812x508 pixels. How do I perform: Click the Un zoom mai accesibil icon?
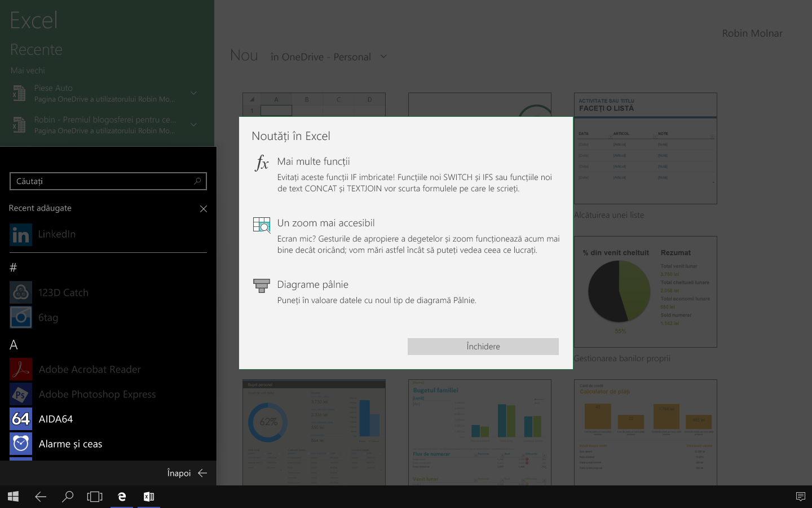[262, 225]
